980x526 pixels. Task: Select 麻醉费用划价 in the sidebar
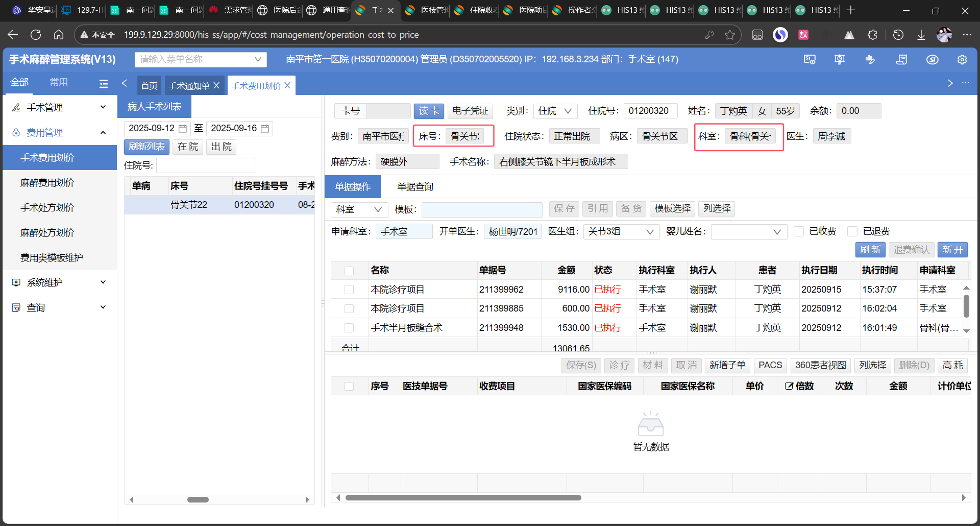click(47, 183)
